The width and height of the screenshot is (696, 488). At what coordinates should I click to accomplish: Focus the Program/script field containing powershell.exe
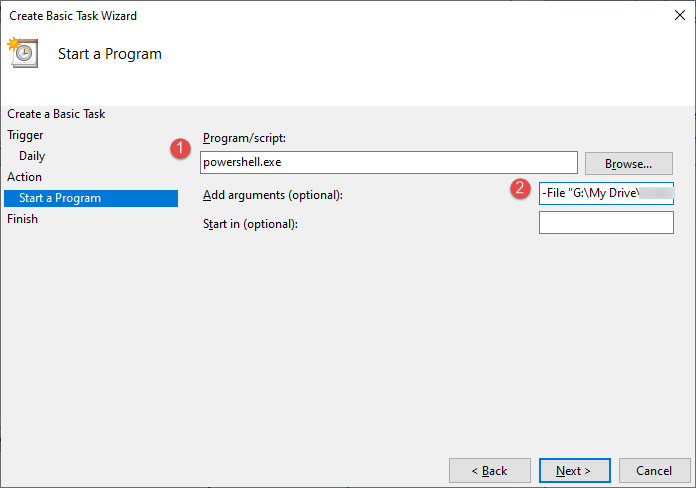388,162
